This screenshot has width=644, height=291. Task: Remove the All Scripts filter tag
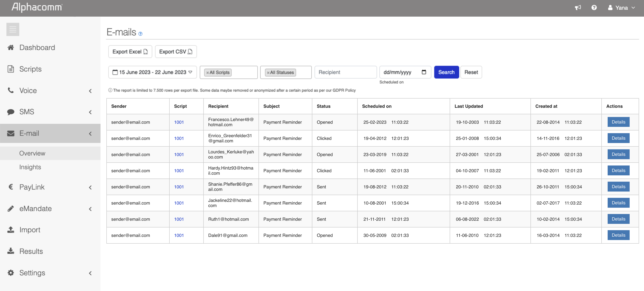tap(208, 73)
